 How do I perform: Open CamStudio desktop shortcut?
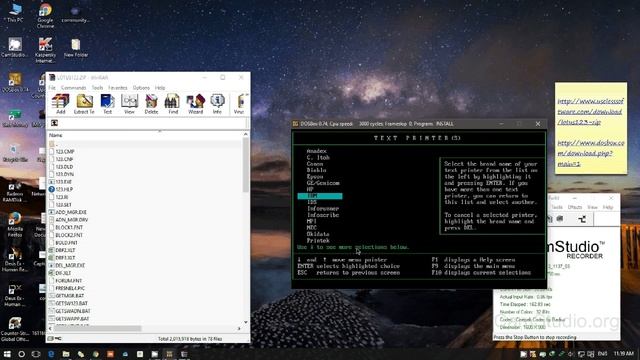point(15,47)
